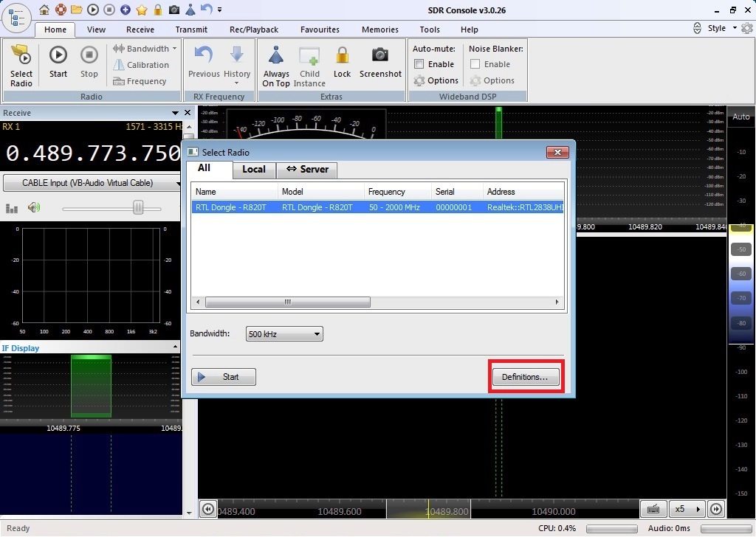Open the Bandwidth 500 kHz dropdown
Viewport: 756px width, 537px height.
pos(285,334)
